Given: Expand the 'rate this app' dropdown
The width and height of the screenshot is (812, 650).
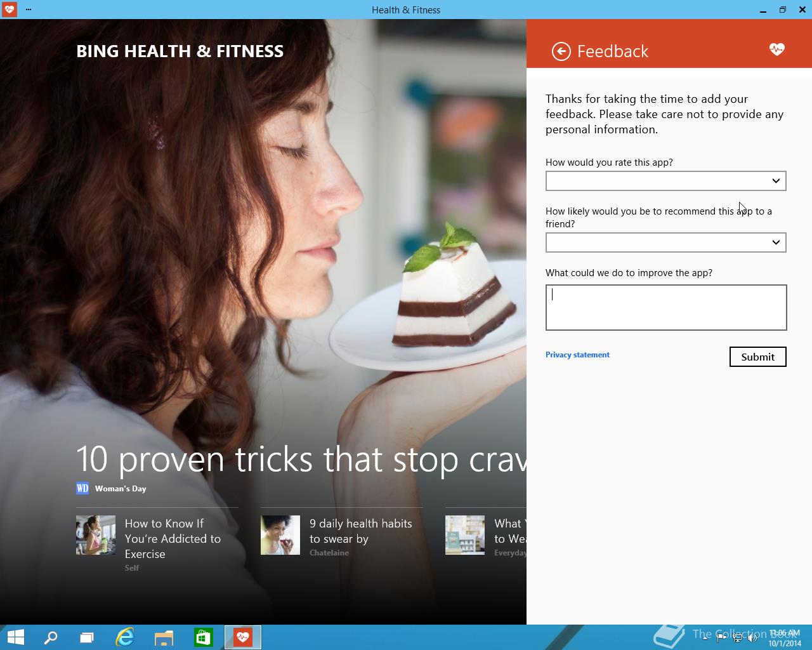Looking at the screenshot, I should point(665,181).
